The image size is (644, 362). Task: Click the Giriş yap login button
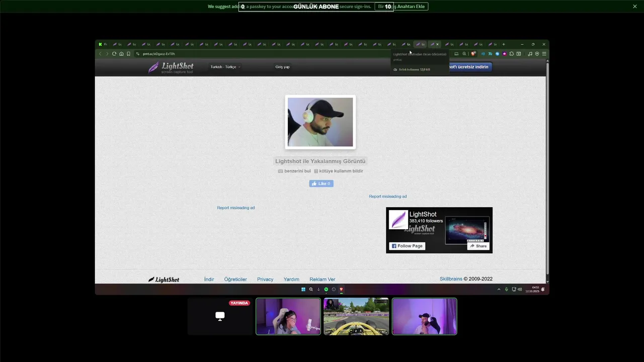click(282, 67)
